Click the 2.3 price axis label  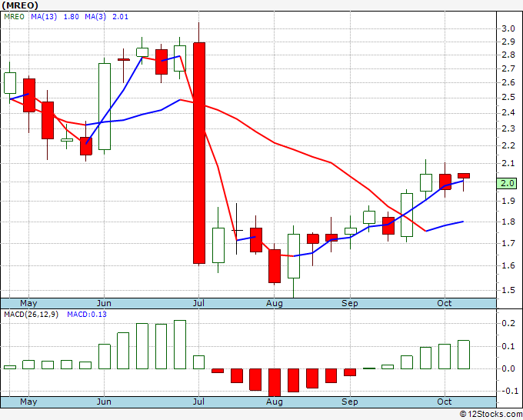pos(508,128)
